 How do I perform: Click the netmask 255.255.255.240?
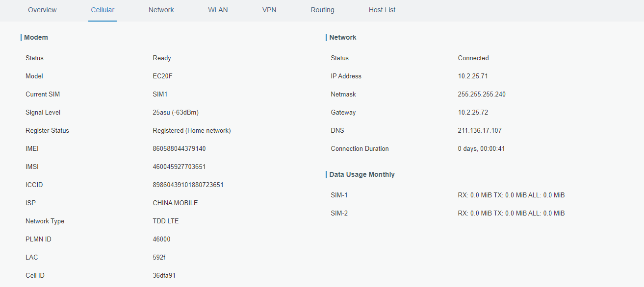point(481,94)
